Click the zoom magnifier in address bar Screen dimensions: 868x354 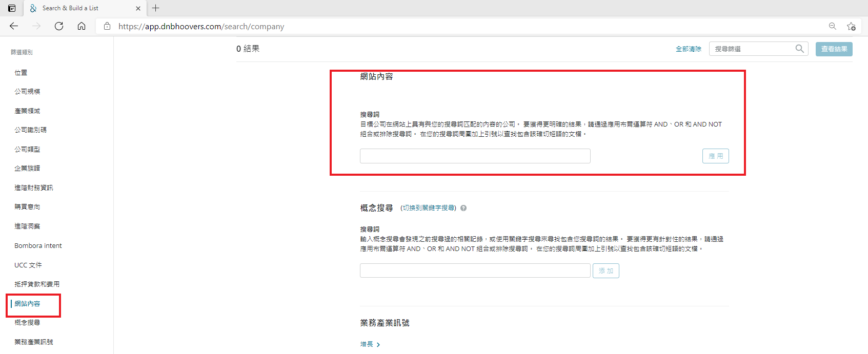(x=833, y=26)
